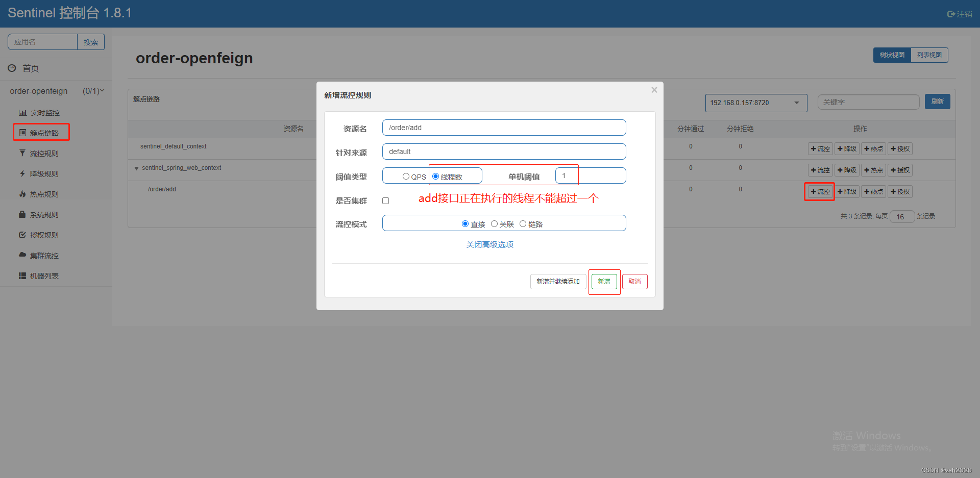This screenshot has height=478, width=980.
Task: Click +降级 for sentinel_spring_web_context row
Action: point(847,170)
